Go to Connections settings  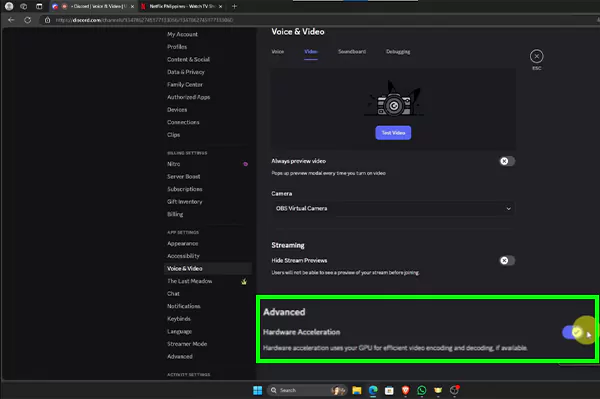click(183, 122)
